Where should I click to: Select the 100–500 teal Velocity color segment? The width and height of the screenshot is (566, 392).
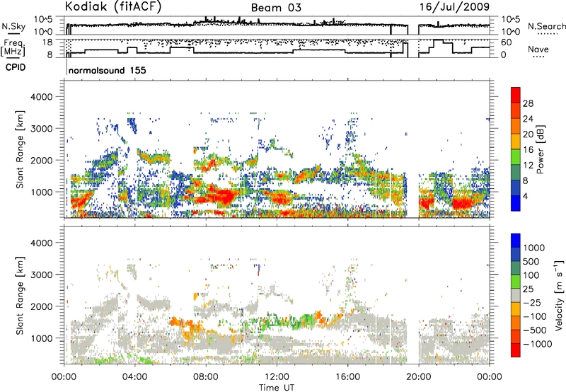(x=516, y=268)
